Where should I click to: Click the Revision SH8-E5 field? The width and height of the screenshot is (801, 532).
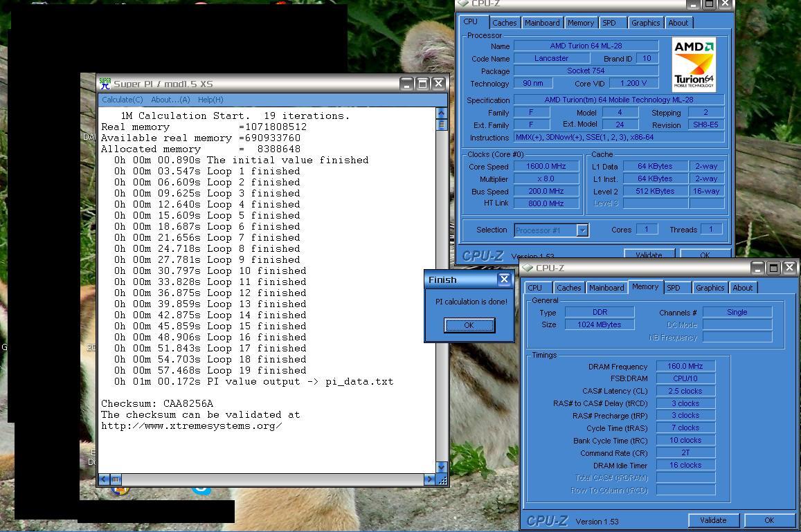(x=706, y=125)
